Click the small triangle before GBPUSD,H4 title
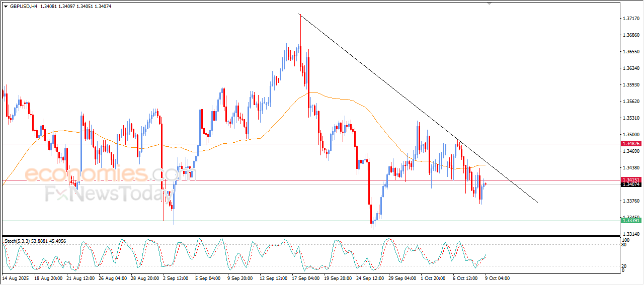 point(6,7)
